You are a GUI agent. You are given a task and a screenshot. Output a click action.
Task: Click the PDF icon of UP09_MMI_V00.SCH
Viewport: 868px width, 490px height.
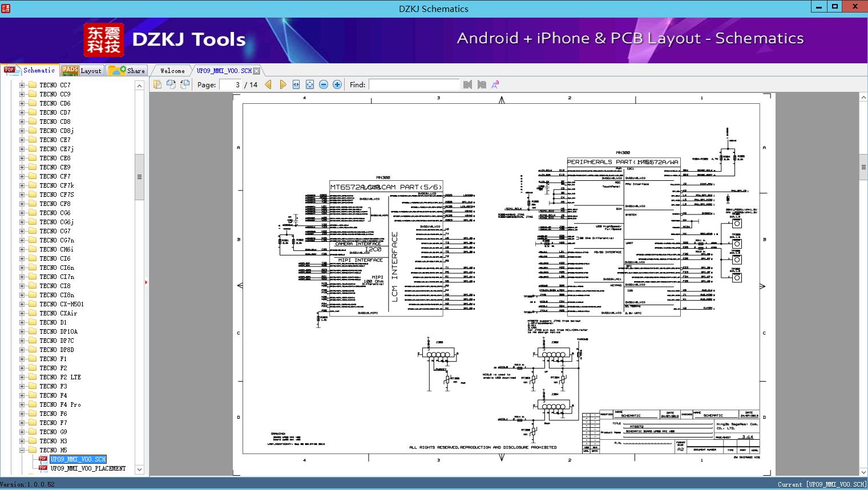click(x=43, y=459)
